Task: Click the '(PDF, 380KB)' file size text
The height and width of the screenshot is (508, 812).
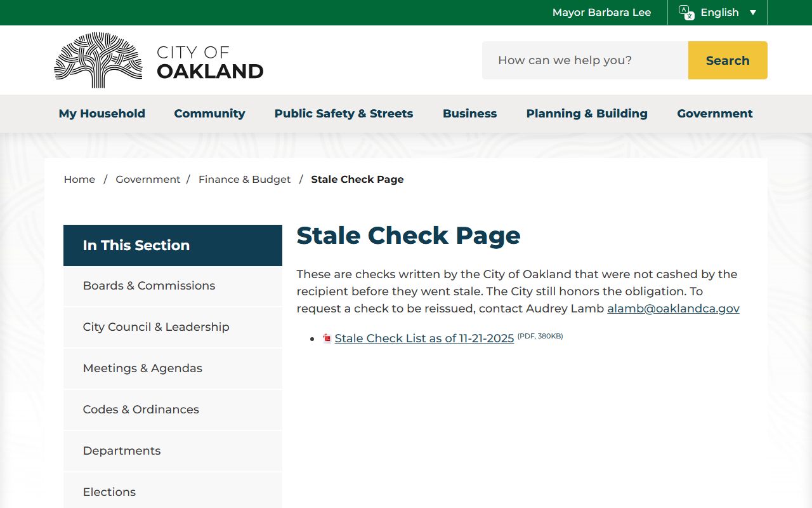Action: coord(540,336)
